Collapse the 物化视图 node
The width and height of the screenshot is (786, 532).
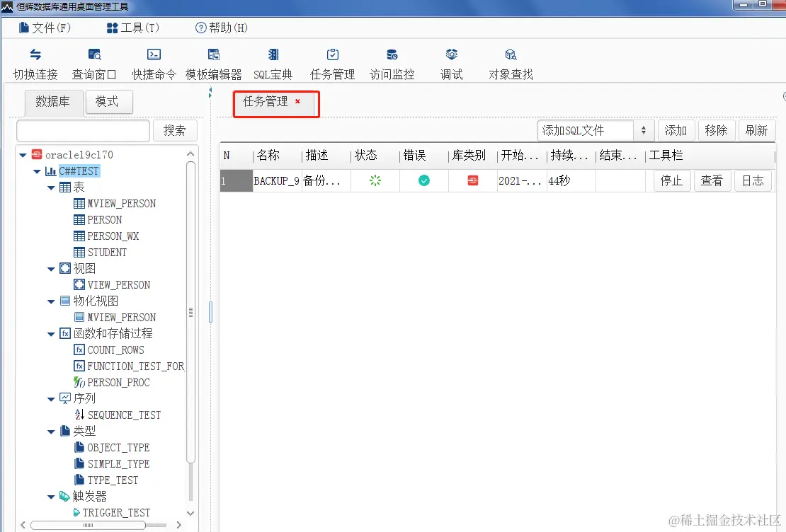[50, 301]
